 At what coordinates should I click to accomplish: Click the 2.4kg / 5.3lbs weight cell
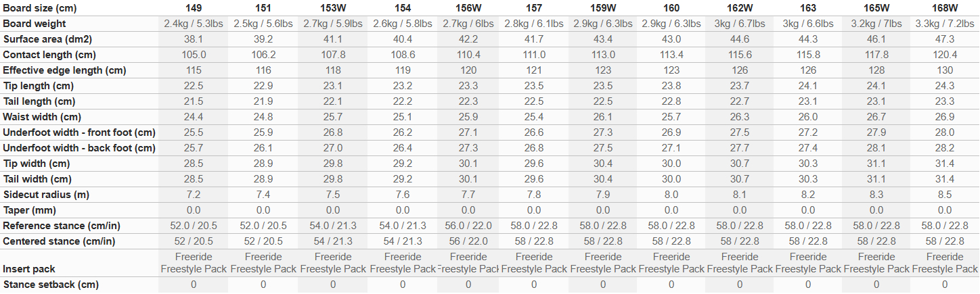194,24
